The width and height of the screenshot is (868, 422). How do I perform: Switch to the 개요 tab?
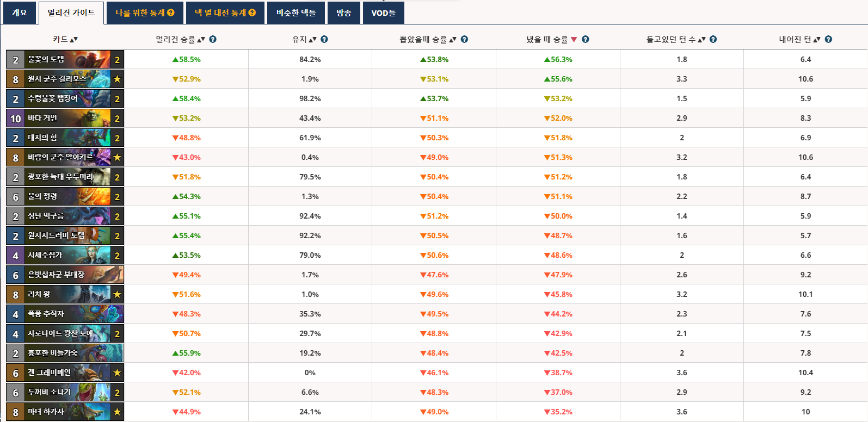[20, 13]
